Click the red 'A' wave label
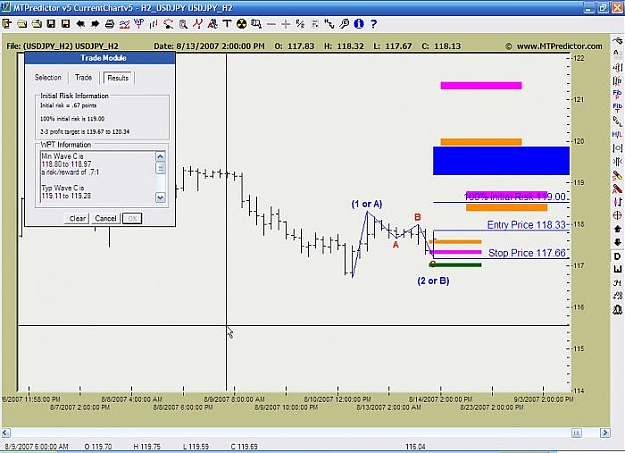 pyautogui.click(x=395, y=245)
